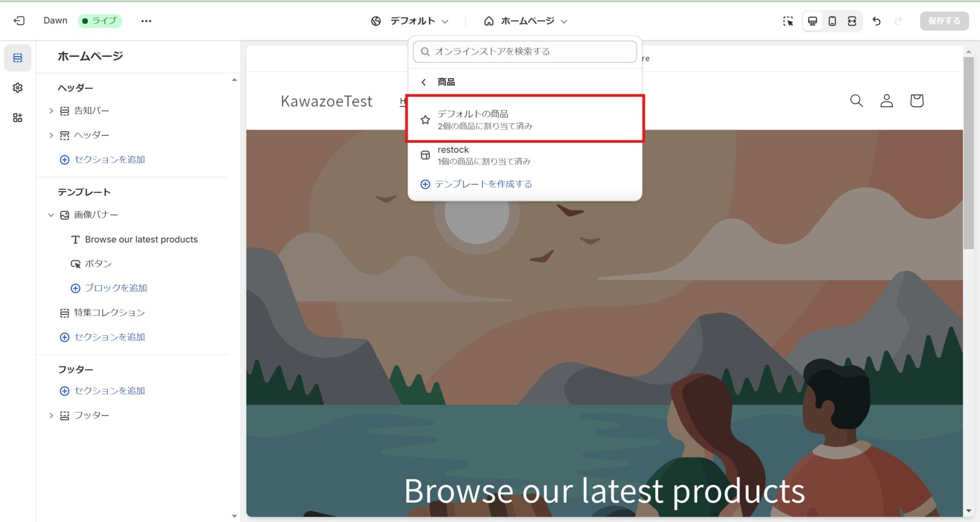Switch to fullscreen preview icon
The image size is (980, 522).
click(x=852, y=21)
